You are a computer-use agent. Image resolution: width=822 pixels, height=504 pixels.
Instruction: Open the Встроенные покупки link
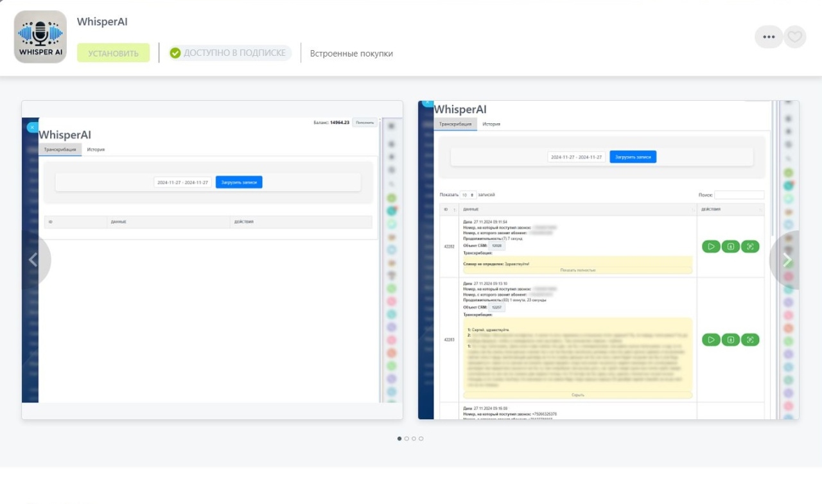point(351,53)
